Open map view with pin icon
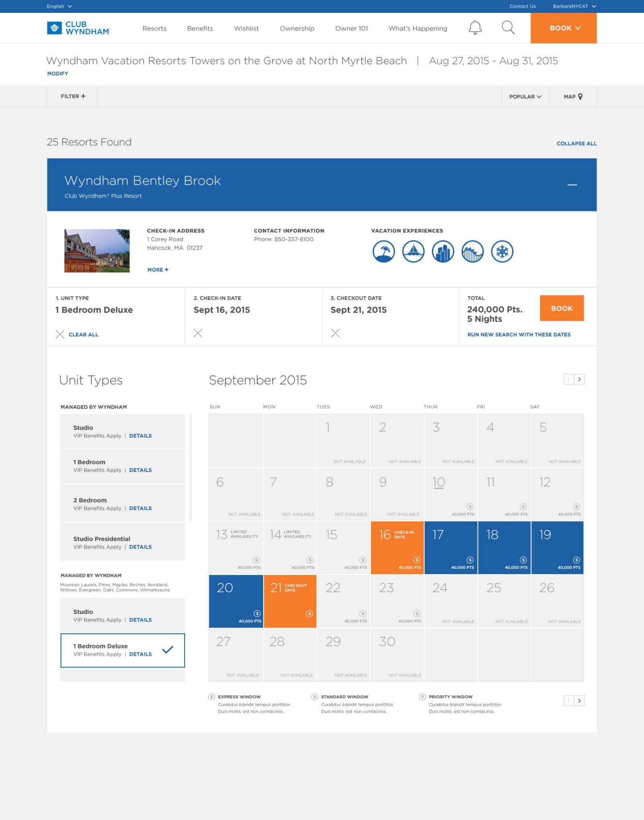The width and height of the screenshot is (644, 820). (573, 97)
